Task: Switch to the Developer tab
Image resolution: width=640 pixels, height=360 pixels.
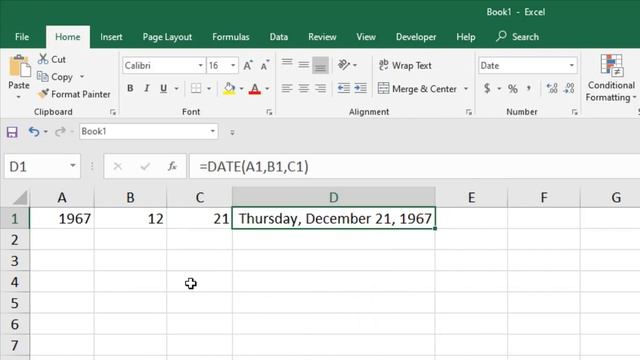Action: coord(416,37)
